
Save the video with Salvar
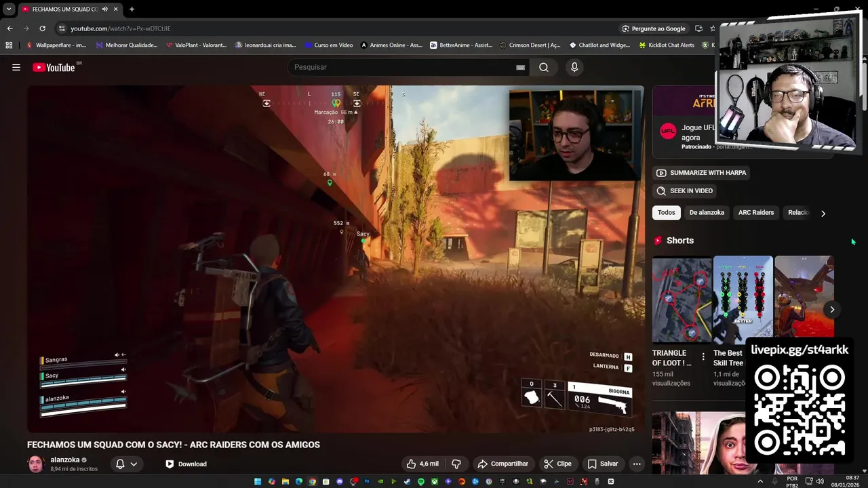[603, 464]
